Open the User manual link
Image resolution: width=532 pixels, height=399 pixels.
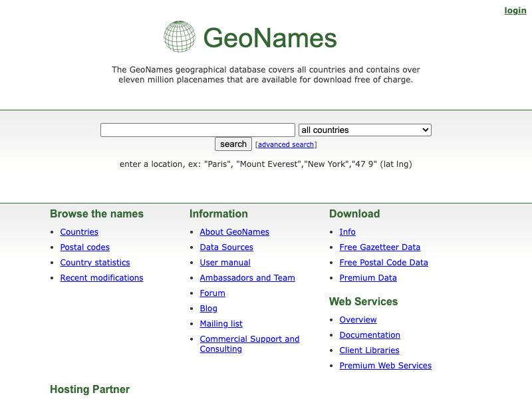[x=225, y=262]
